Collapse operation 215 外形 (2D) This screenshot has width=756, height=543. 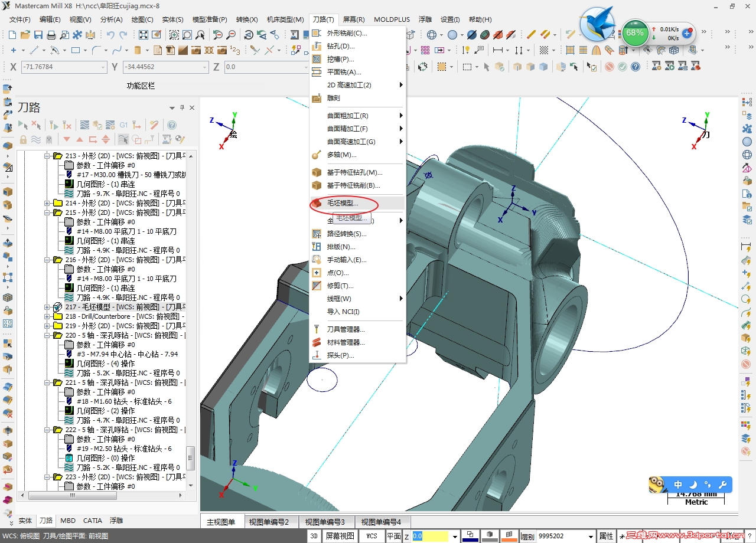click(x=47, y=212)
